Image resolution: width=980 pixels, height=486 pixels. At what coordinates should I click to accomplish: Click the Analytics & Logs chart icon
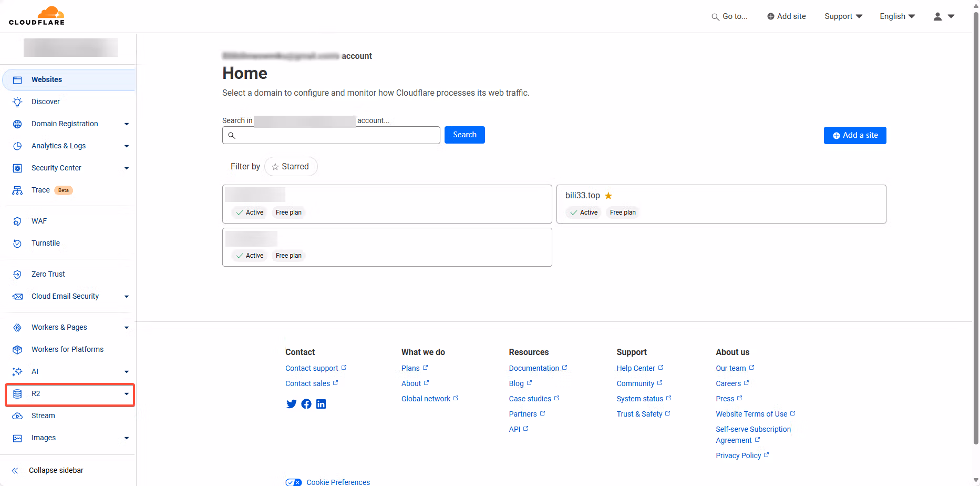[17, 146]
